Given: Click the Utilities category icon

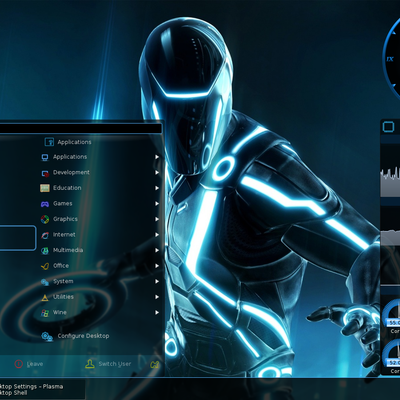Looking at the screenshot, I should tap(45, 297).
